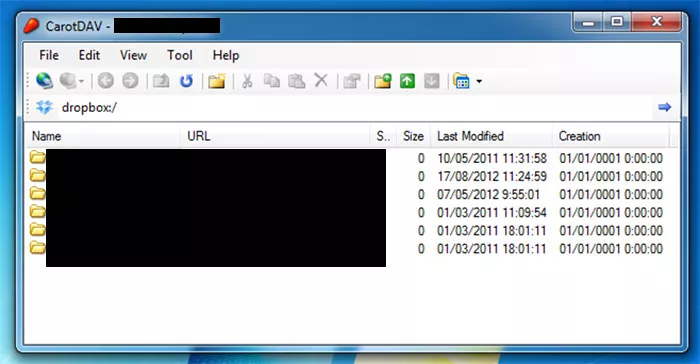The height and width of the screenshot is (364, 700).
Task: Click the green Upload arrow icon
Action: tap(407, 81)
